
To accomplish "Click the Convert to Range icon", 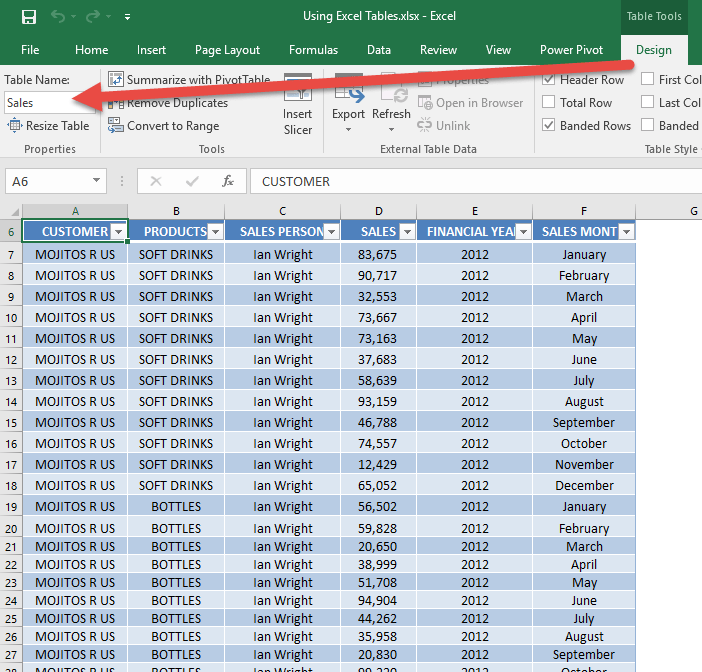I will [x=116, y=126].
